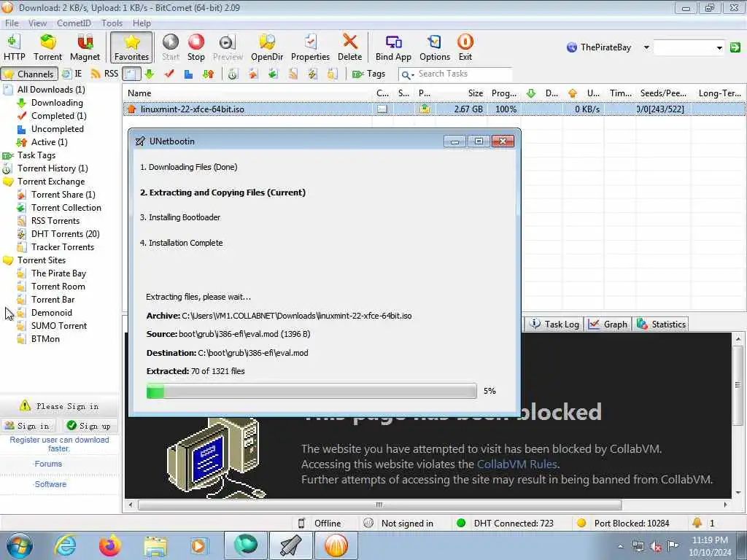Click the IE button in second toolbar

click(x=72, y=74)
